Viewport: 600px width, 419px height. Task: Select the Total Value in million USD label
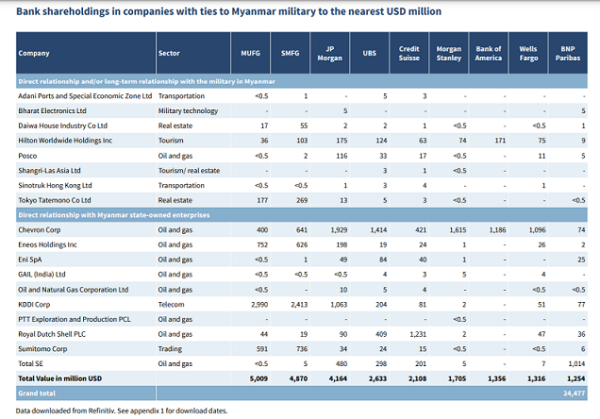click(x=60, y=378)
